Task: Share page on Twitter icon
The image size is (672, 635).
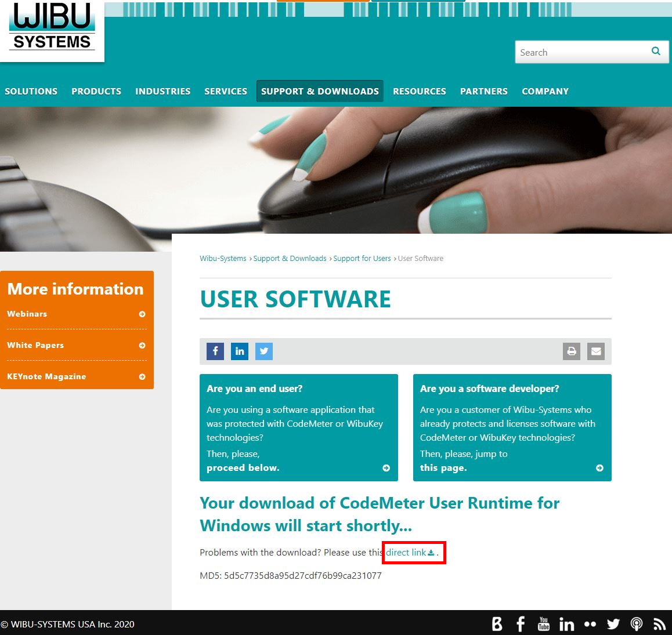Action: point(264,351)
